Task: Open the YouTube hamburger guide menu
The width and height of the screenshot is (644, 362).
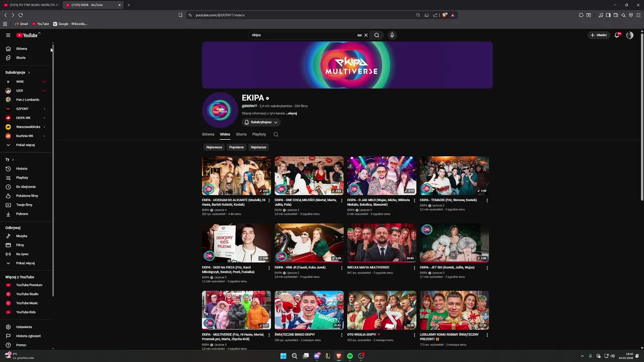Action: [x=8, y=35]
